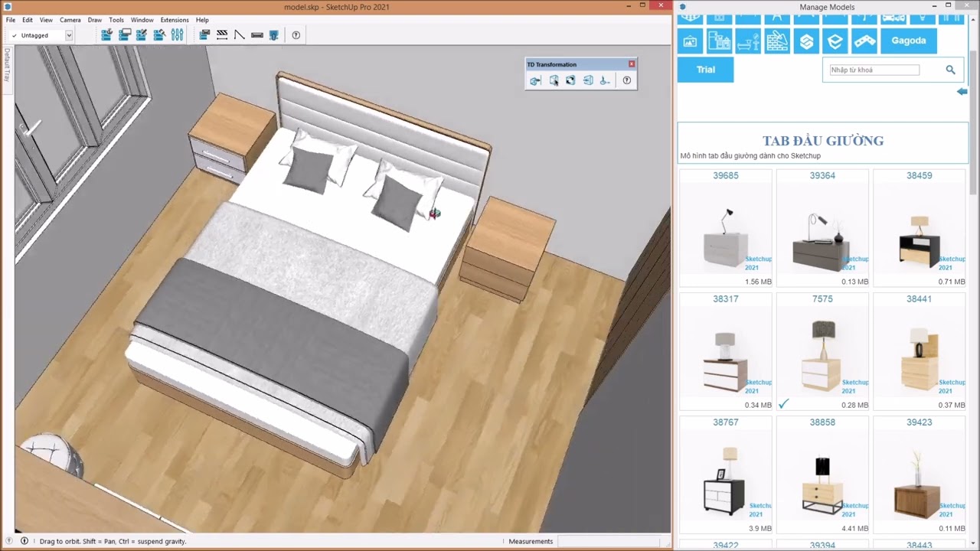980x551 pixels.
Task: Open the View menu
Action: (x=47, y=20)
